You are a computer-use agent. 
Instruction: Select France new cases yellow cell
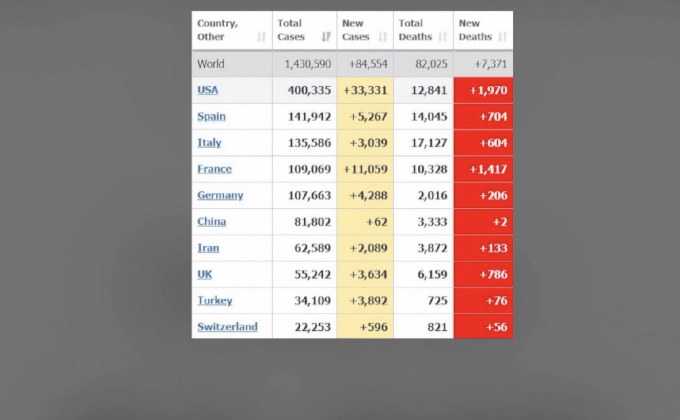click(365, 169)
